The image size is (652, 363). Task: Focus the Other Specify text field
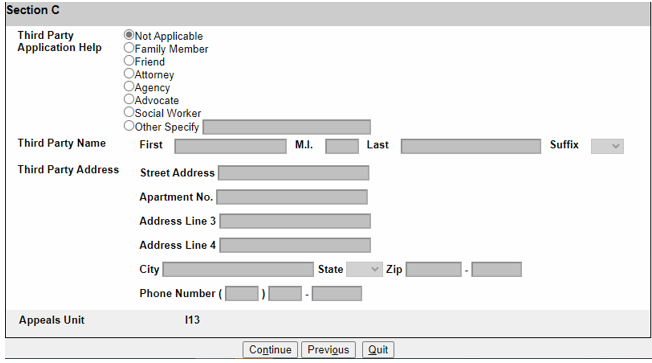(x=286, y=127)
